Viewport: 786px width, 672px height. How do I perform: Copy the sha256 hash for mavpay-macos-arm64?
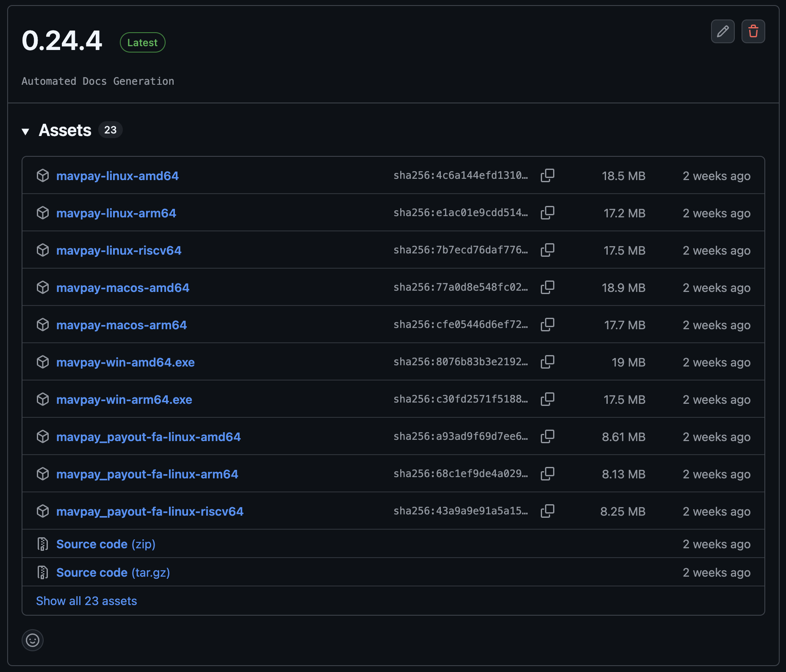(547, 325)
